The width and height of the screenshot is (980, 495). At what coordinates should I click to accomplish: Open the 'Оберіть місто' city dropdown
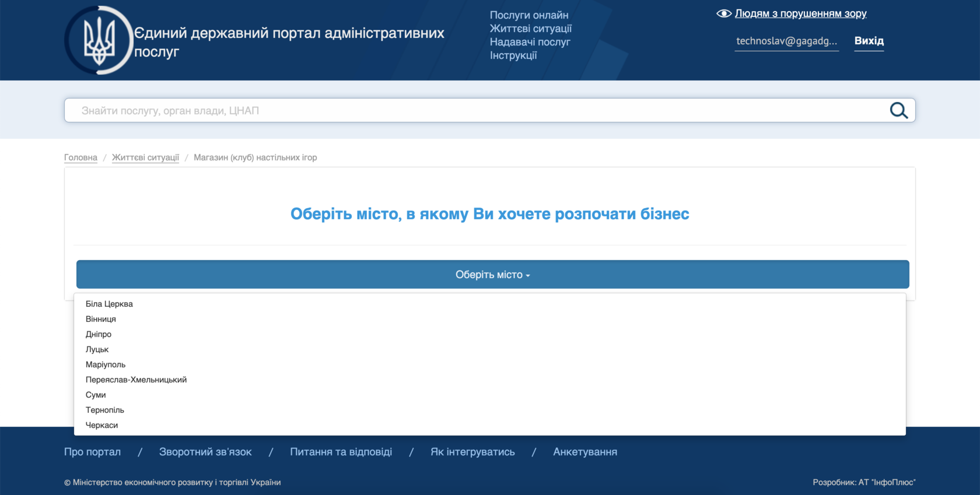point(493,275)
